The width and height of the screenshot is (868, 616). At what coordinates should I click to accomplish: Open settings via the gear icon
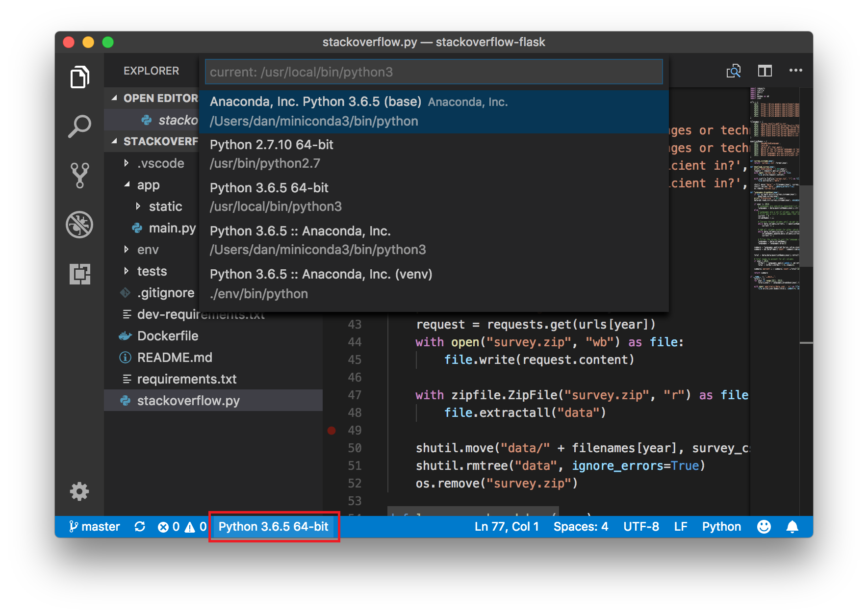[x=79, y=491]
